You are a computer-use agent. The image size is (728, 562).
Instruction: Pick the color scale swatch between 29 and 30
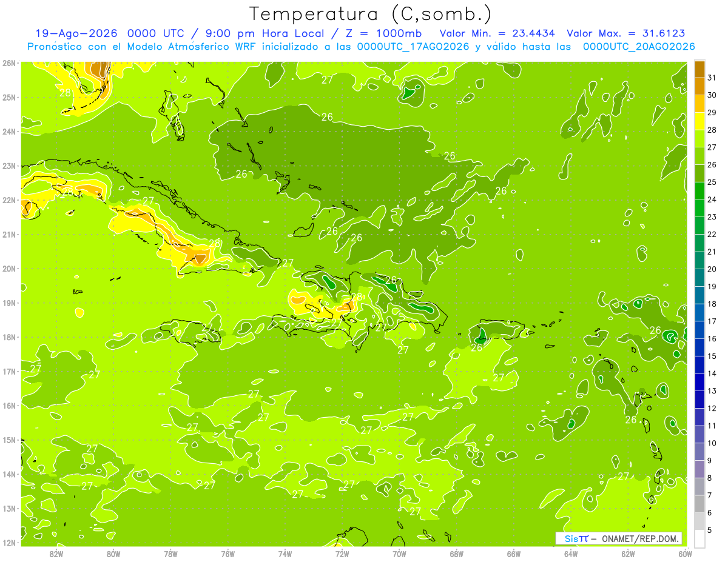pos(699,104)
